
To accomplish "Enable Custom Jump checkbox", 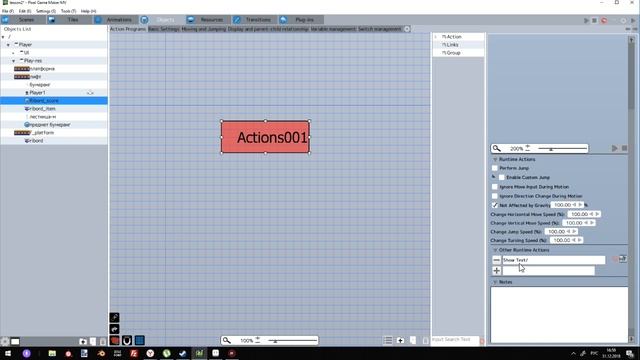I will [x=502, y=177].
